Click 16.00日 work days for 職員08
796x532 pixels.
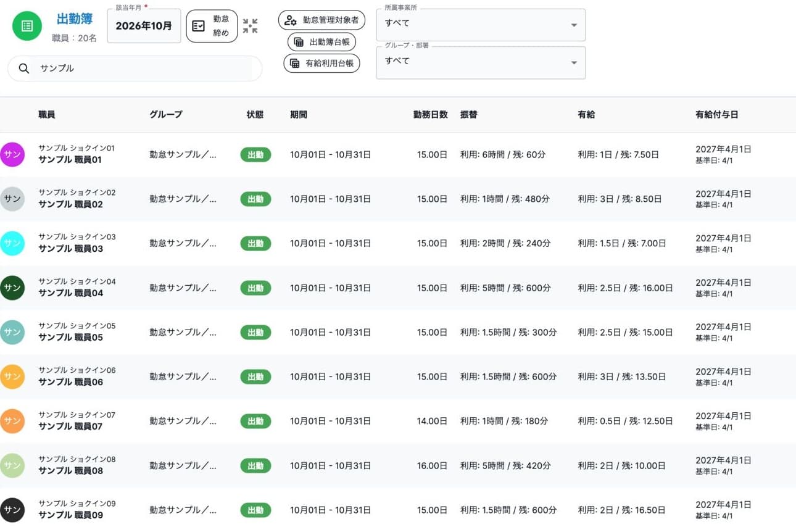click(x=432, y=465)
